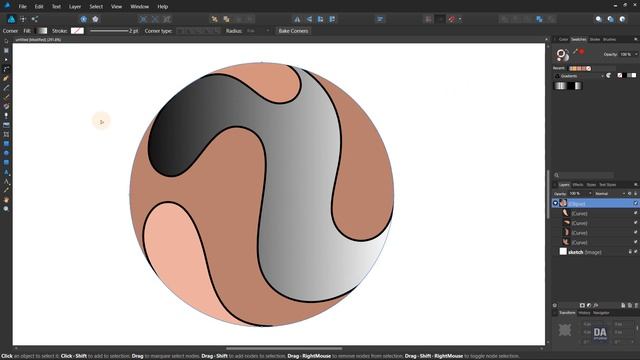Switch to the Designer persona
The image size is (640, 360).
coord(11,19)
